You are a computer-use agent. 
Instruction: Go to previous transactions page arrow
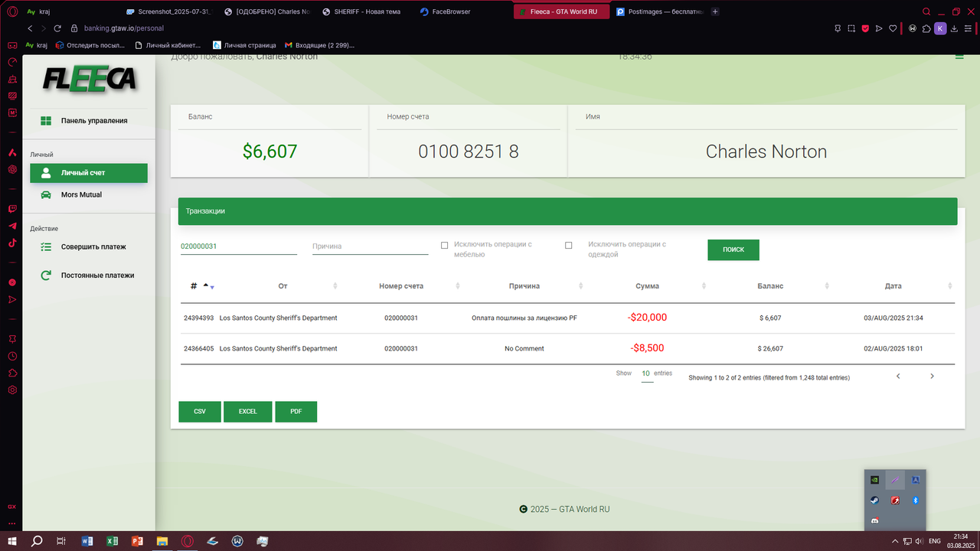[x=898, y=377]
